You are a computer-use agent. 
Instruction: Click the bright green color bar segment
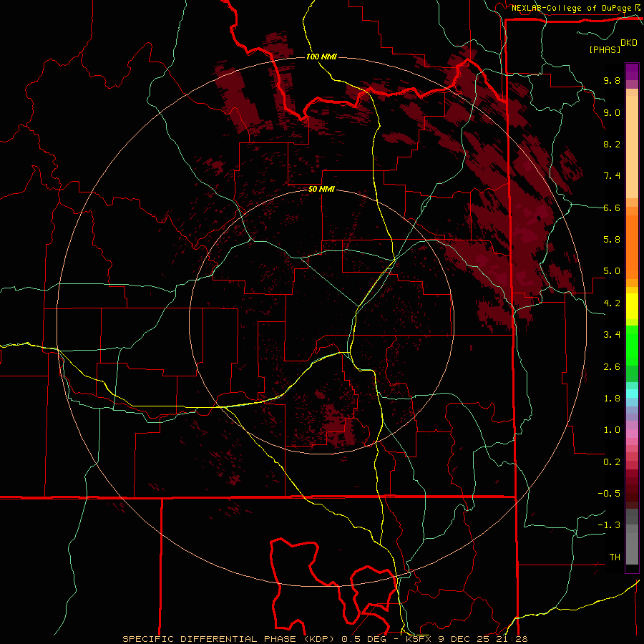[x=632, y=345]
